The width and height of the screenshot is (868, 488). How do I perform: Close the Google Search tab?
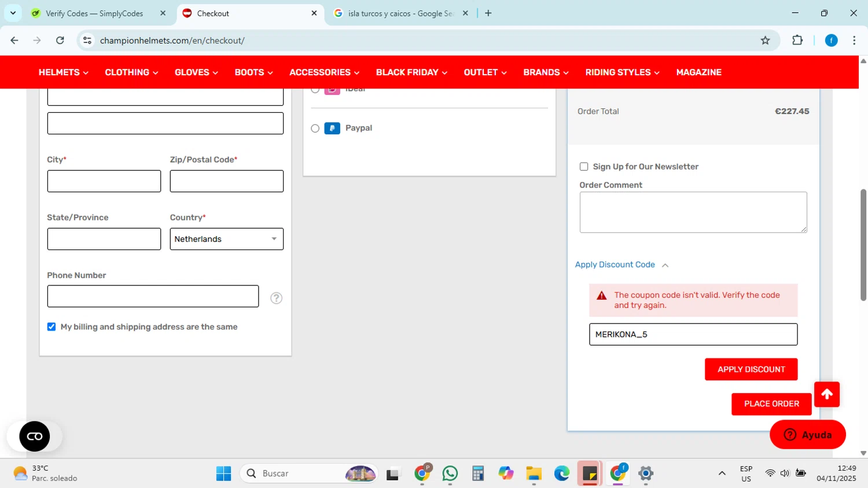tap(465, 13)
